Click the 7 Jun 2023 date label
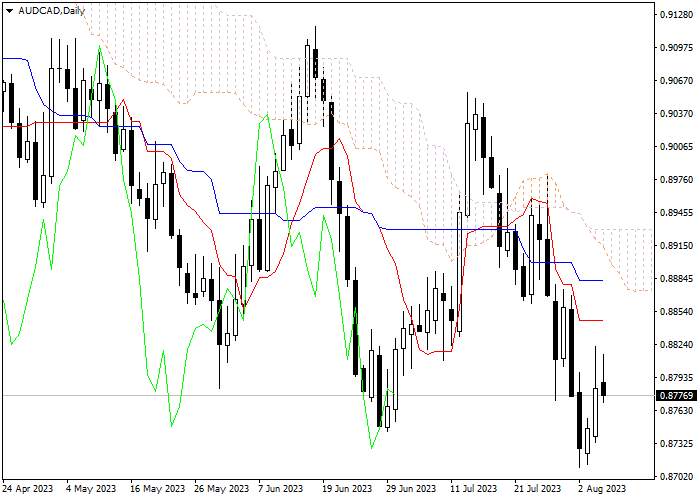 pos(281,489)
